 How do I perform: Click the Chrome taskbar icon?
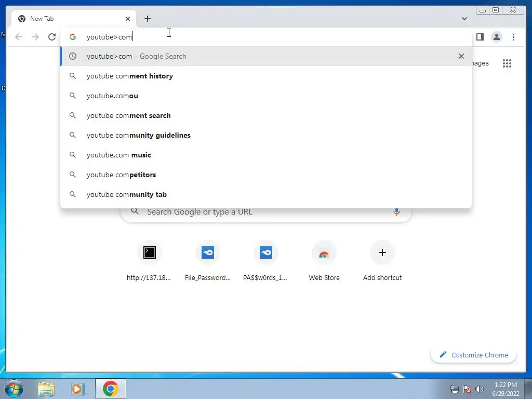click(111, 389)
